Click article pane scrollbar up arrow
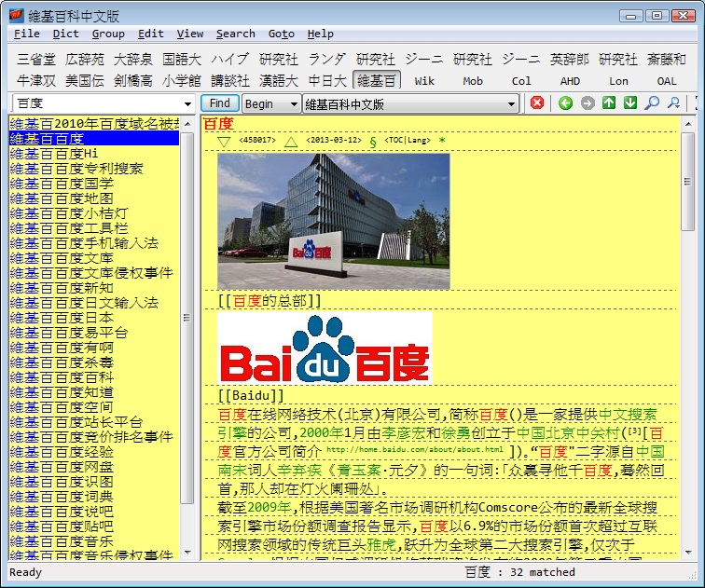This screenshot has height=588, width=705. (688, 124)
